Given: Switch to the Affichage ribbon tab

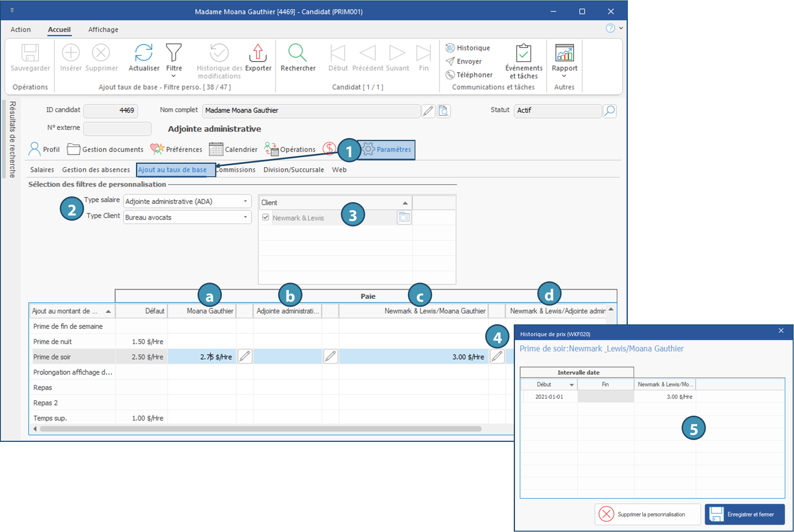Looking at the screenshot, I should tap(103, 29).
